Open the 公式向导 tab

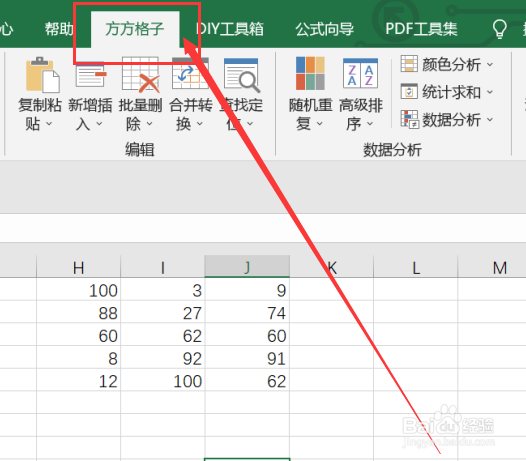[x=324, y=29]
